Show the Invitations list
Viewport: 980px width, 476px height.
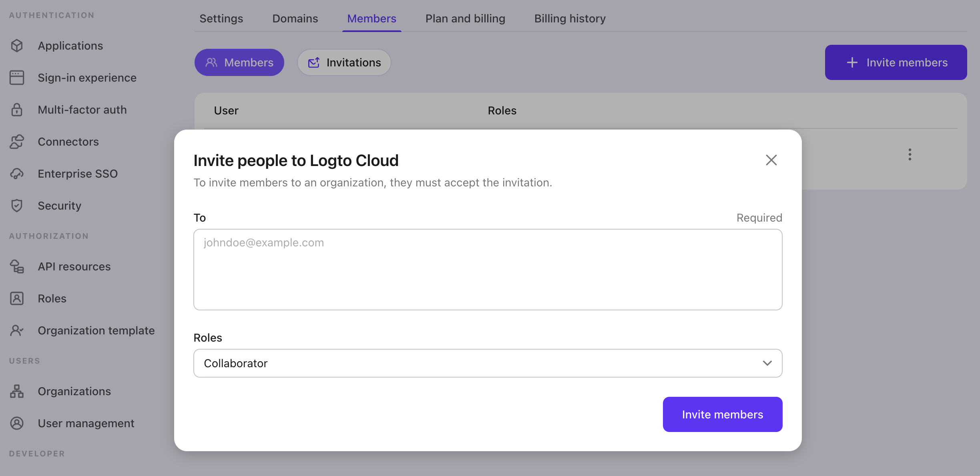[344, 62]
